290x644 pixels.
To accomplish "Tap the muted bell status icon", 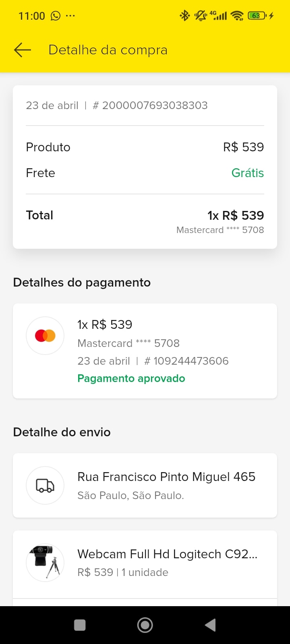I will point(200,16).
